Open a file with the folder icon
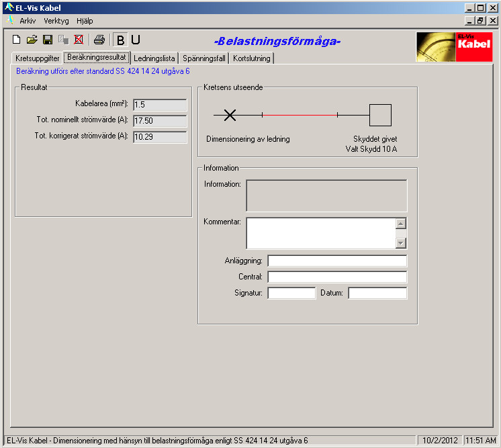501x448 pixels. coord(32,40)
